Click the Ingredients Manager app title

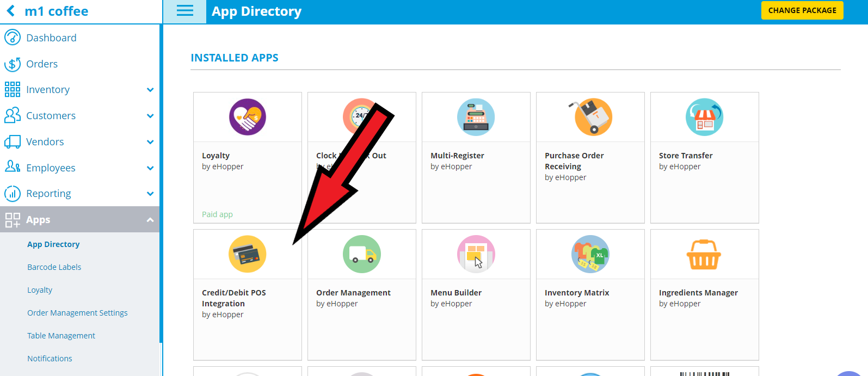coord(698,293)
